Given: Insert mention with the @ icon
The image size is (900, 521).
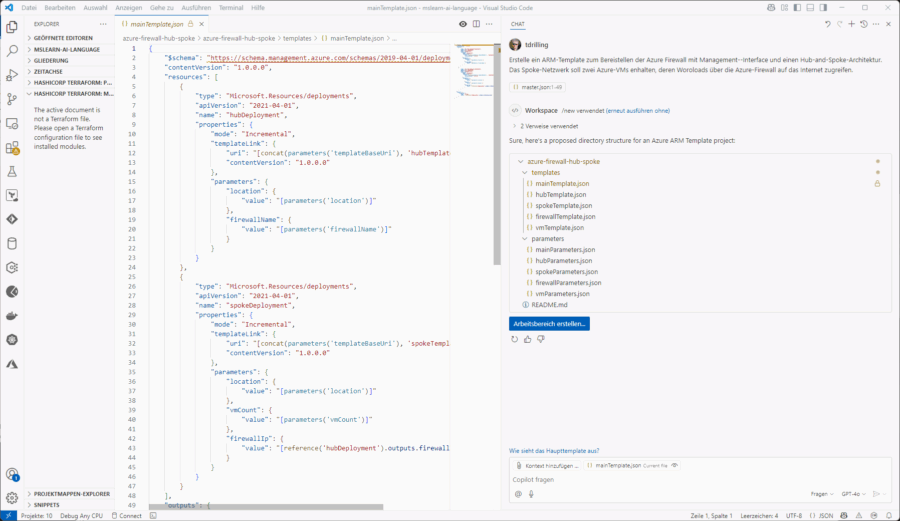Looking at the screenshot, I should click(x=518, y=493).
